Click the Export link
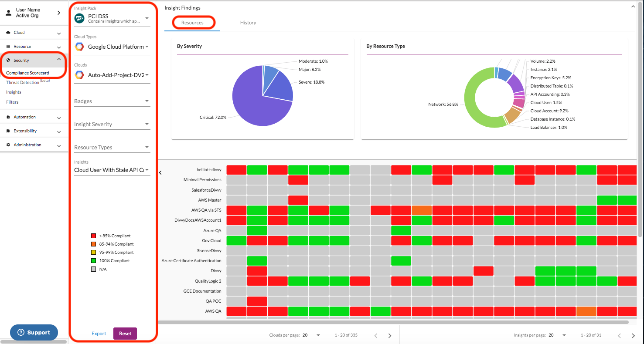This screenshot has height=344, width=644. click(99, 334)
